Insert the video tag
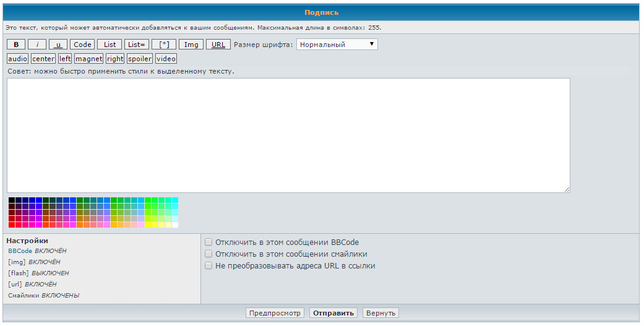The height and width of the screenshot is (326, 644). 166,59
